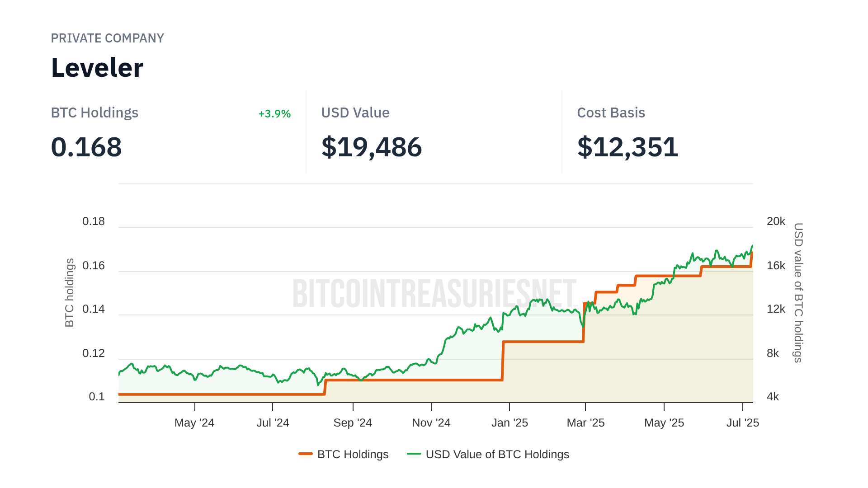Toggle the BTC Holdings legend series
This screenshot has height=488, width=868.
[353, 454]
